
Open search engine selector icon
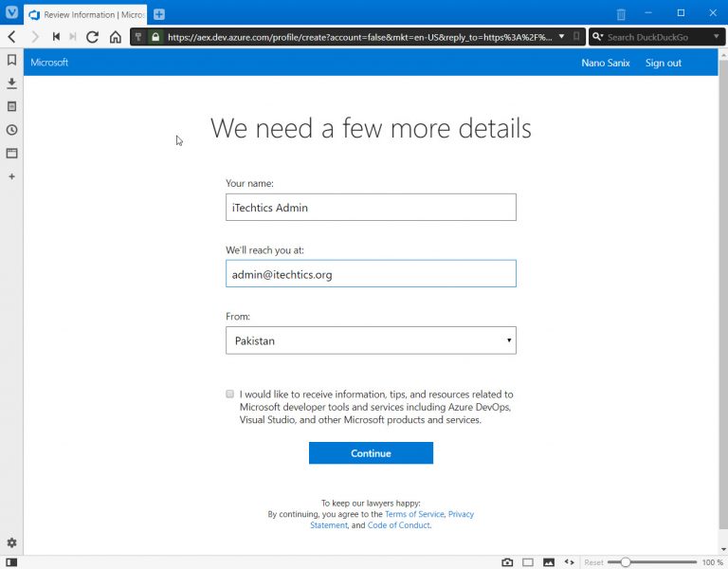tap(597, 36)
